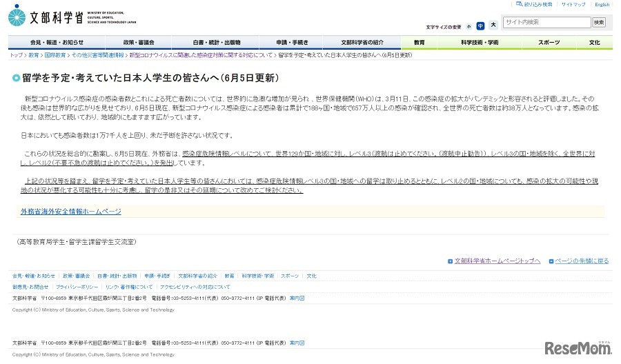Open footer link 科学技術・学術
Viewport: 621px width, 364px height.
[258, 276]
